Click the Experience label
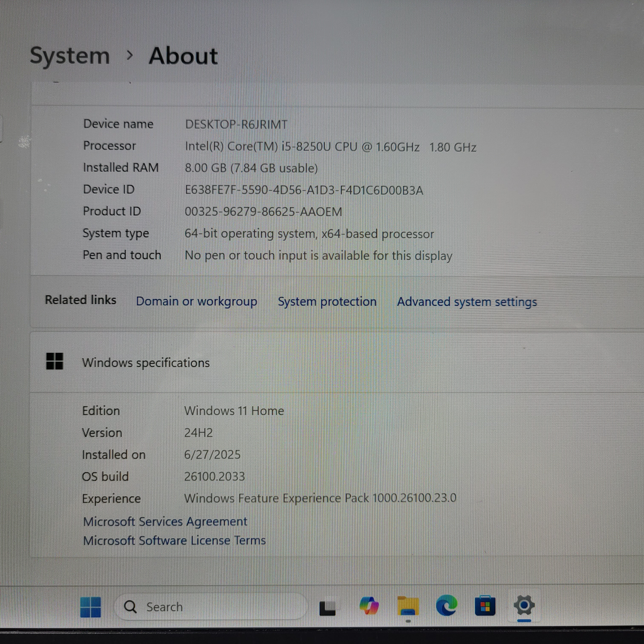The image size is (644, 644). coord(111,499)
